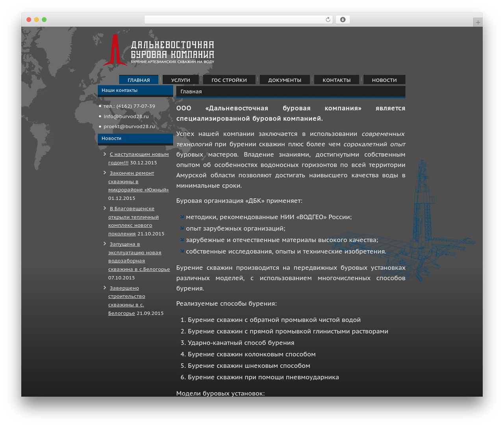Click email info@burvod28.ru

click(x=126, y=116)
